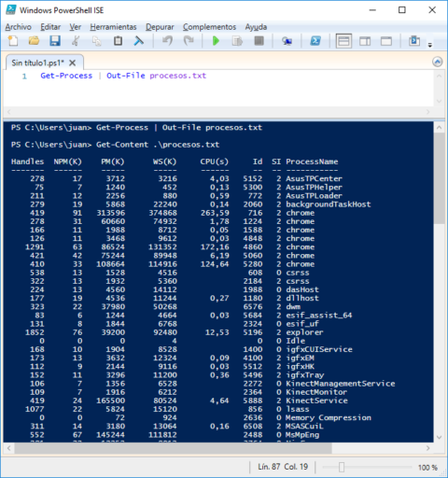Run the script with the green play icon

point(216,41)
